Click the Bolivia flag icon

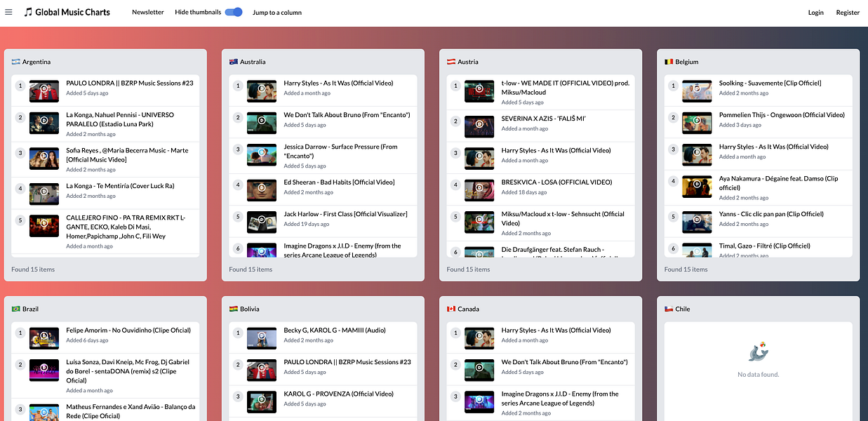[x=234, y=309]
